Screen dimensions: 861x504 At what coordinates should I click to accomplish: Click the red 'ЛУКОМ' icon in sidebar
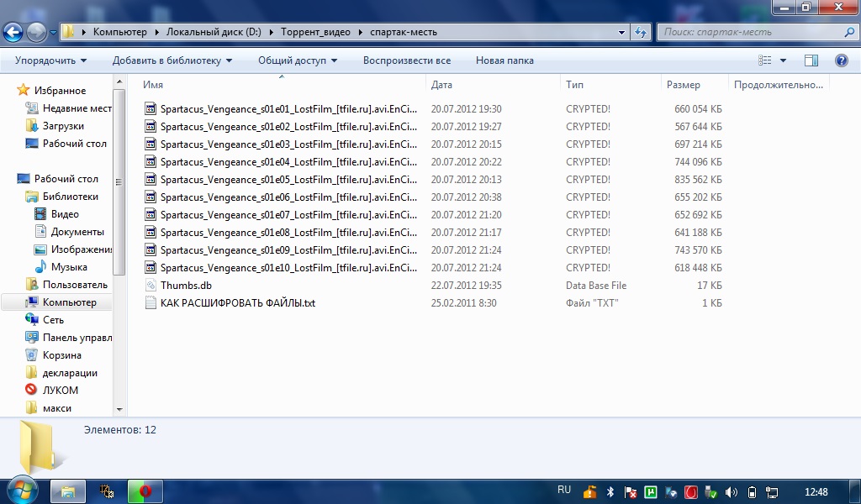[31, 390]
